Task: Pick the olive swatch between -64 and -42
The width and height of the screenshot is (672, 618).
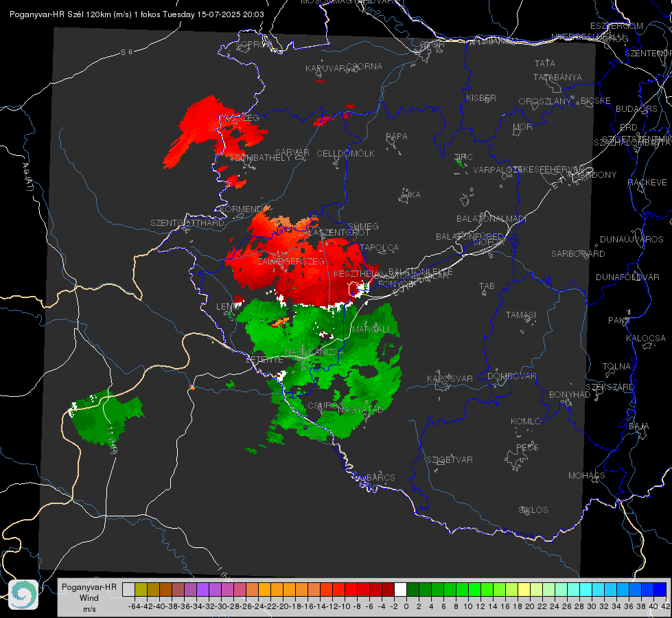Action: coord(141,589)
